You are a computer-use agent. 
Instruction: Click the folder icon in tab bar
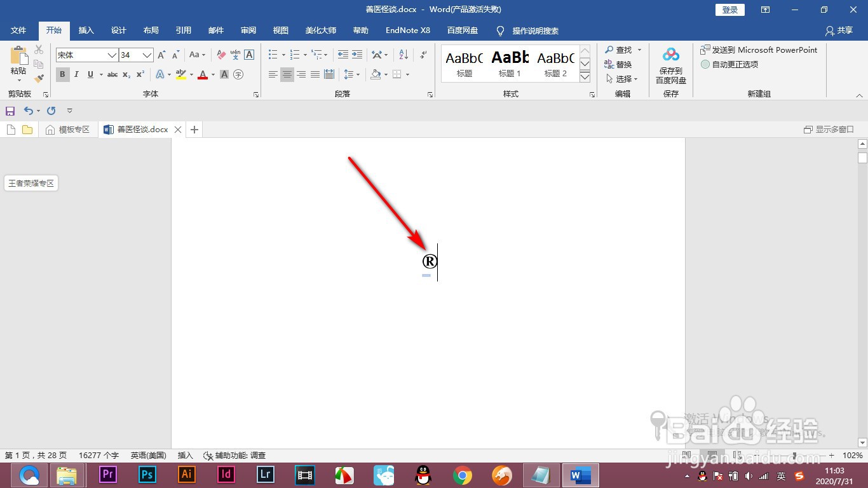[27, 130]
